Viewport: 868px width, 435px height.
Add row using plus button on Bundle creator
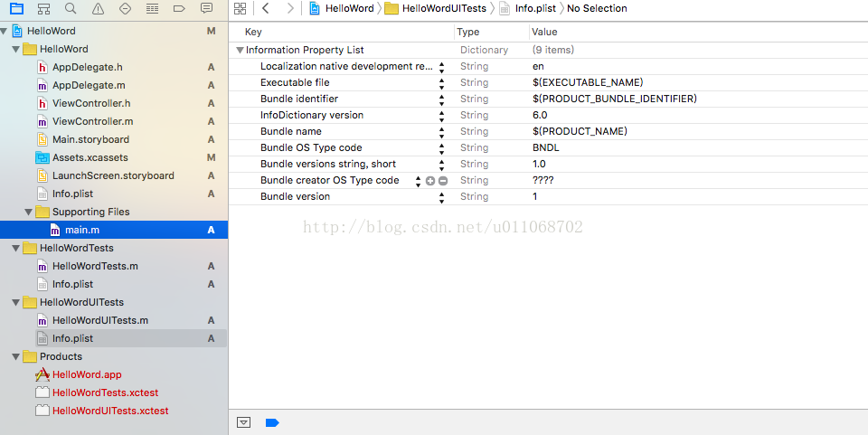coord(430,180)
